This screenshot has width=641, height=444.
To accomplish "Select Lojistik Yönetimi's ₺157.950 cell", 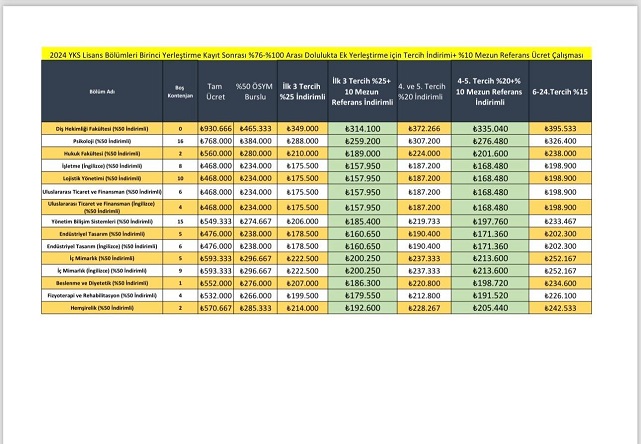I will (x=362, y=178).
